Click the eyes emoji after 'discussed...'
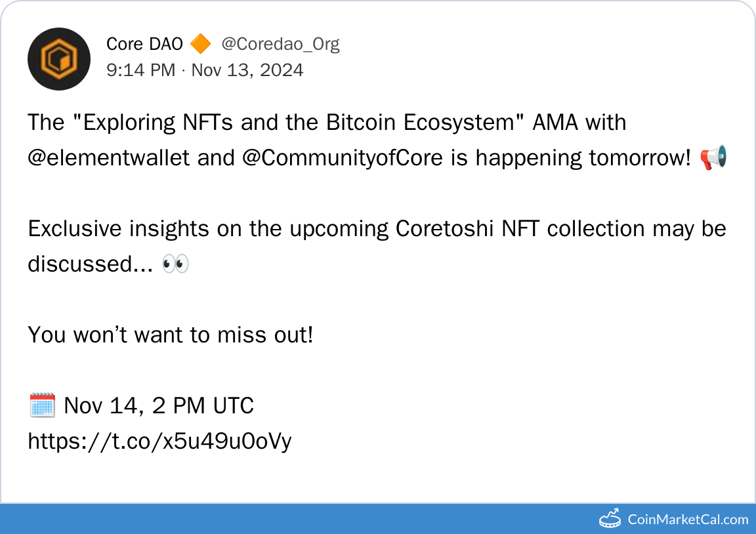 tap(175, 264)
